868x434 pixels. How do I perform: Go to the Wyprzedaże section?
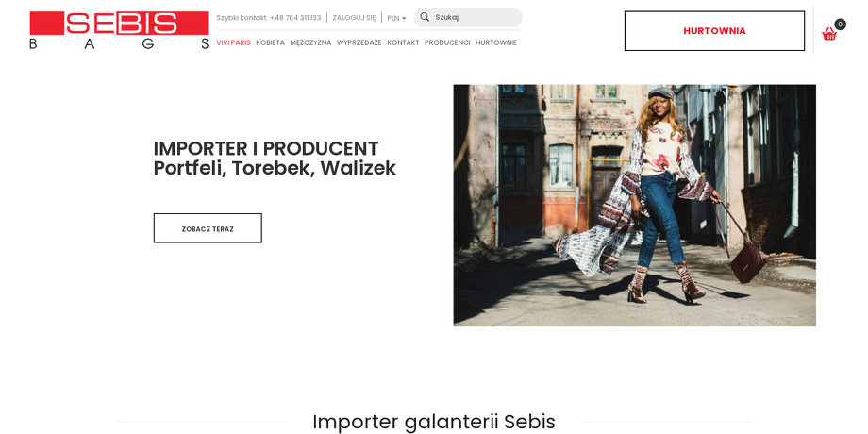point(359,42)
